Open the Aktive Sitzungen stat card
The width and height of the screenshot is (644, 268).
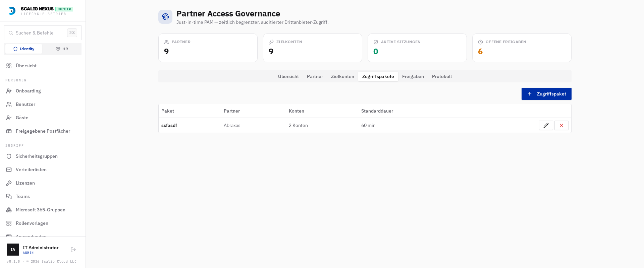coord(417,48)
